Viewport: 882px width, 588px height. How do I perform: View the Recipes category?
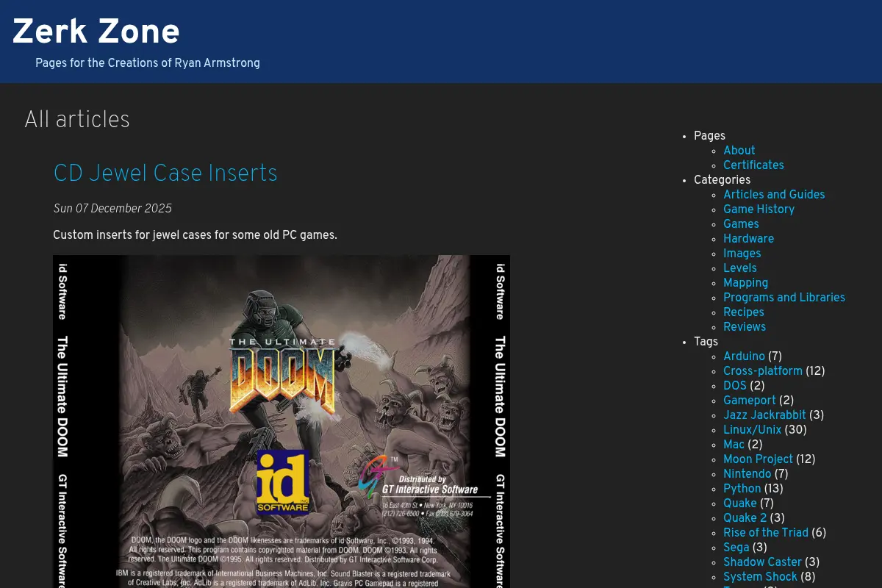[x=744, y=312]
